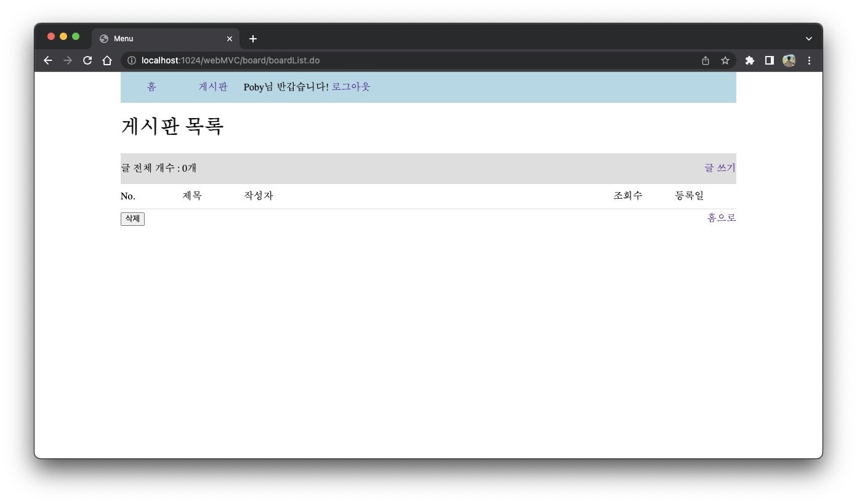Open the 게시판 navigation link

(x=213, y=87)
